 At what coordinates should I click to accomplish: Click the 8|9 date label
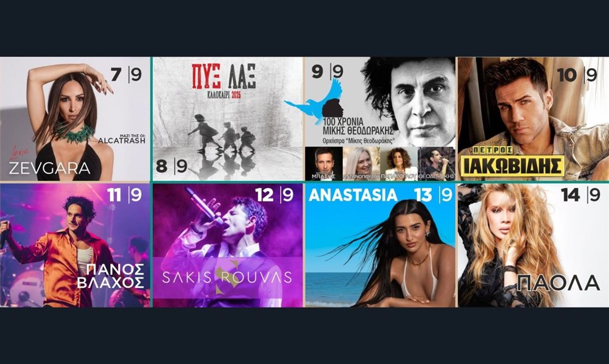[x=172, y=166]
